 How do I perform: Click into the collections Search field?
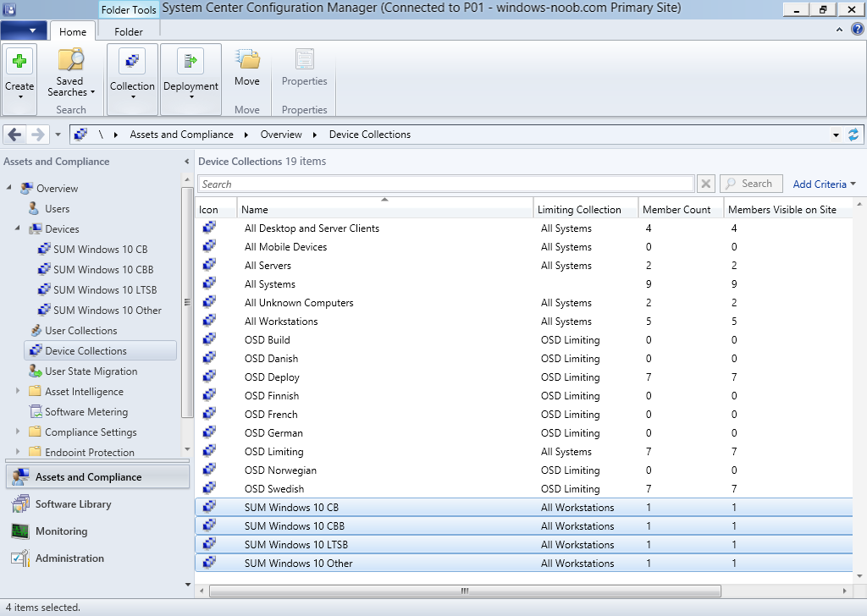(445, 184)
